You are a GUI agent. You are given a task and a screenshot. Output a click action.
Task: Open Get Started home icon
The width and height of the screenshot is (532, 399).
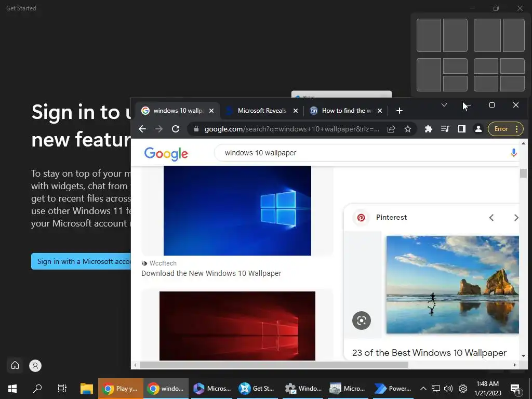pos(15,365)
